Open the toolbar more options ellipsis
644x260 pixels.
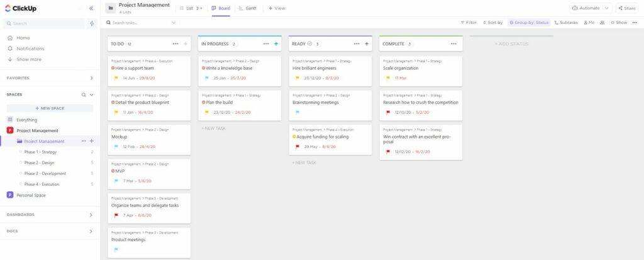636,23
